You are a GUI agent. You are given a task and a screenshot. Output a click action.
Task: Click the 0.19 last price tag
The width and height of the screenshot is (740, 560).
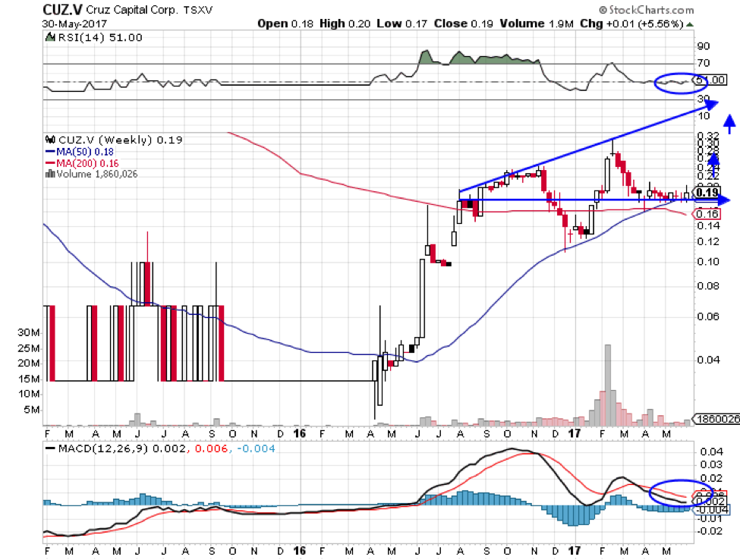(707, 192)
